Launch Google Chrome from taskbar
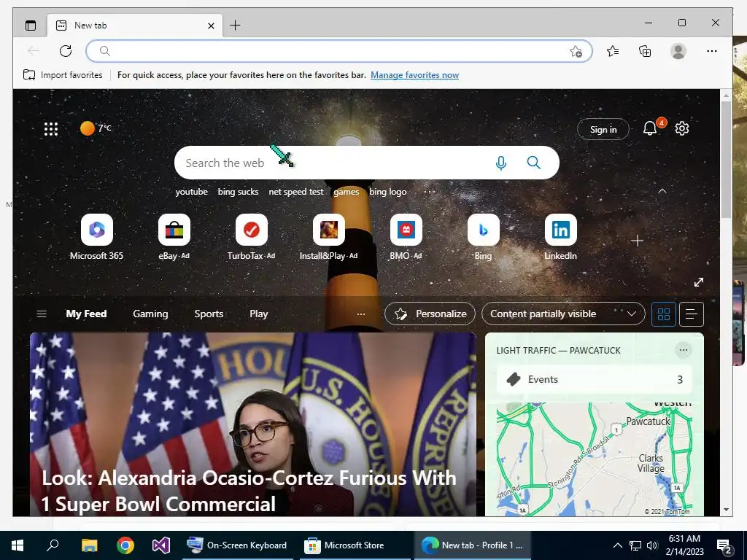Viewport: 747px width, 560px height. pyautogui.click(x=125, y=545)
